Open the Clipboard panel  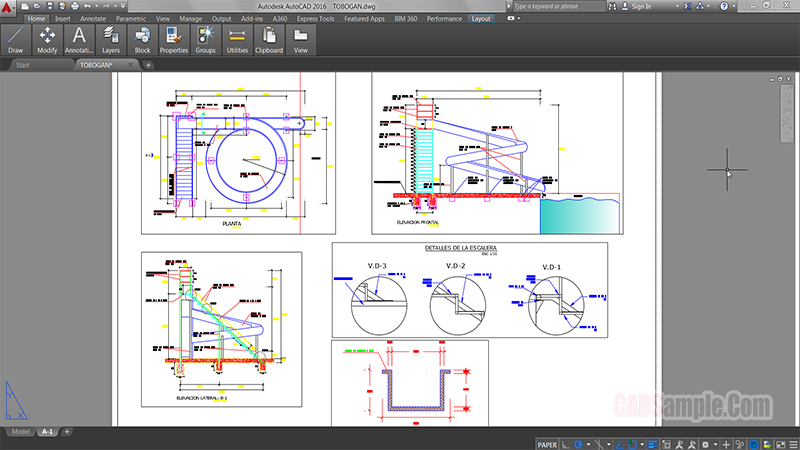(268, 39)
